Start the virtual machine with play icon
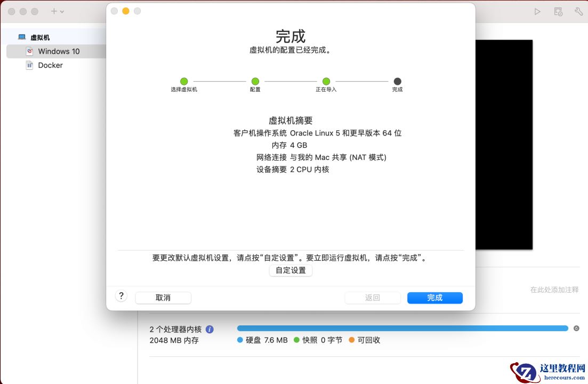Image resolution: width=588 pixels, height=384 pixels. point(537,12)
